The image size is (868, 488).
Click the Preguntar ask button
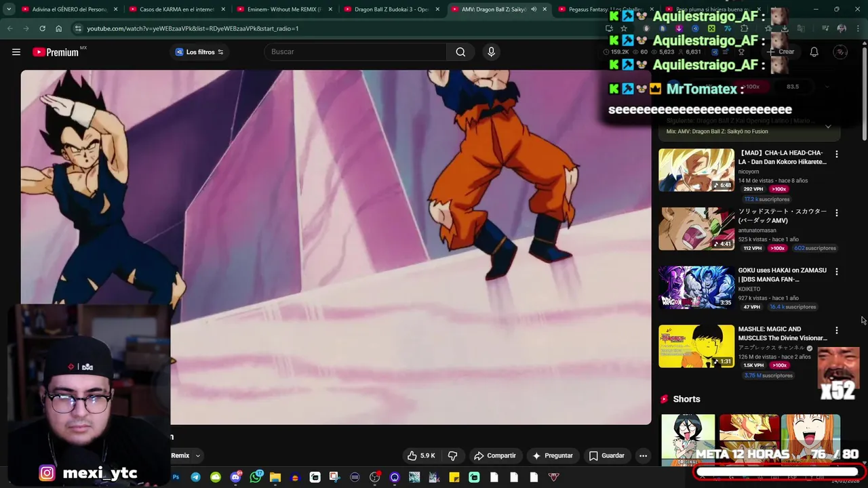point(553,455)
